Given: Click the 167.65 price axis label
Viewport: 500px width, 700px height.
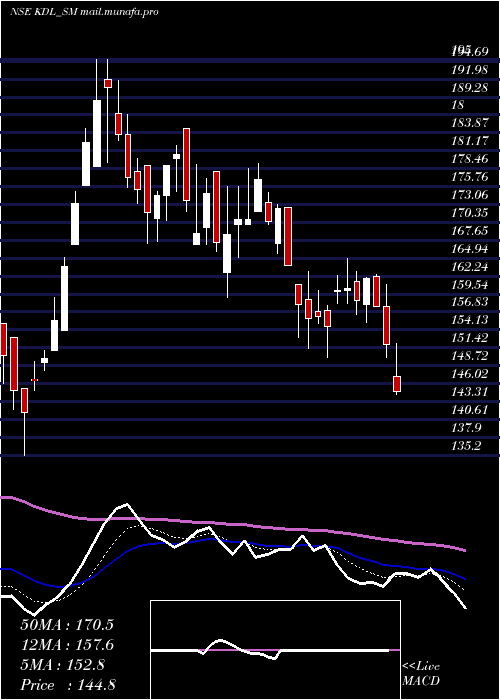Looking at the screenshot, I should (x=470, y=231).
